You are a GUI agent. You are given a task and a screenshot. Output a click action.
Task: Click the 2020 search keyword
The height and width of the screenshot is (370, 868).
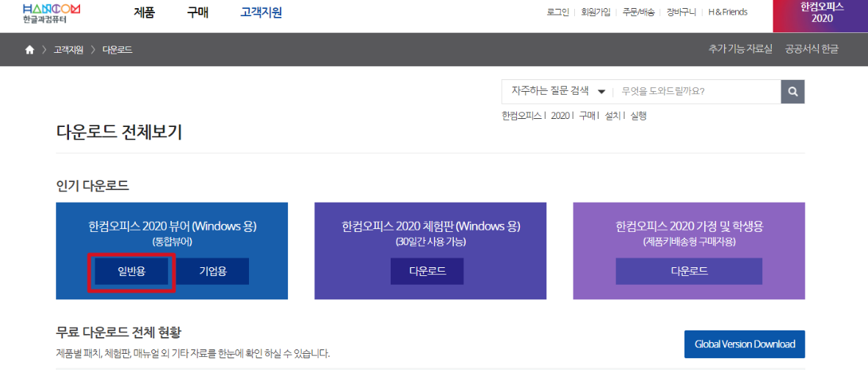point(560,116)
